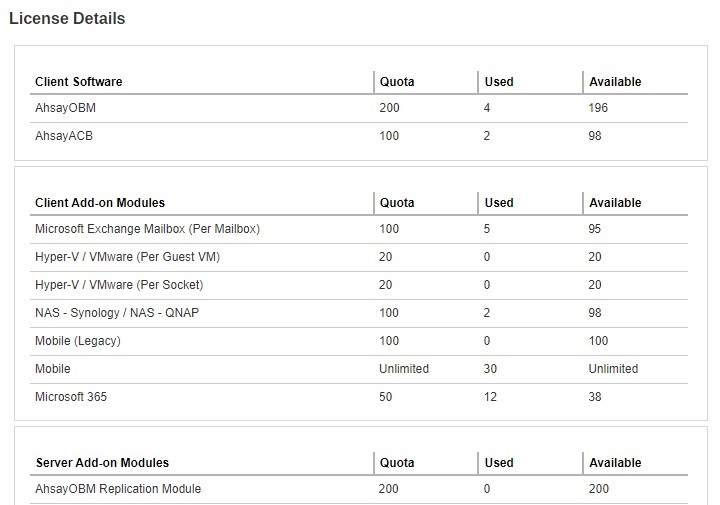Click AhsayOBM available value 196
720x505 pixels.
point(599,108)
